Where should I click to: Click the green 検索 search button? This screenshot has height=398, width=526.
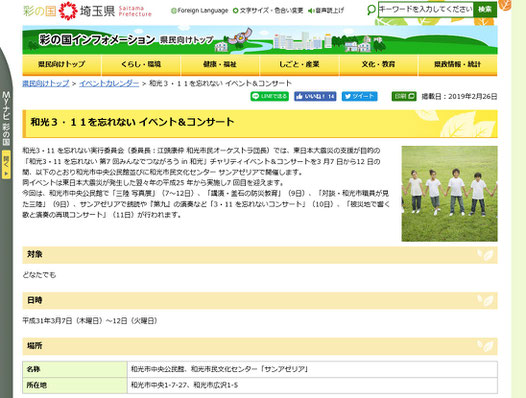[485, 9]
